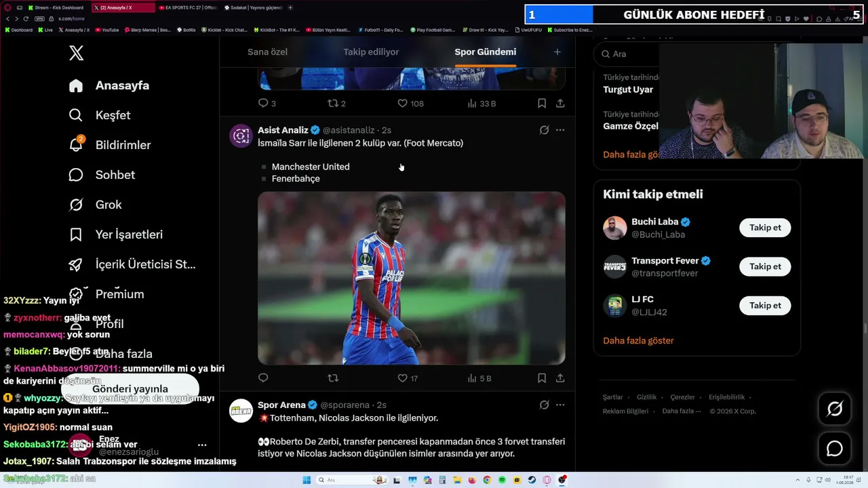Switch to the Takip ediliyor tab
This screenshot has height=488, width=868.
pos(371,52)
